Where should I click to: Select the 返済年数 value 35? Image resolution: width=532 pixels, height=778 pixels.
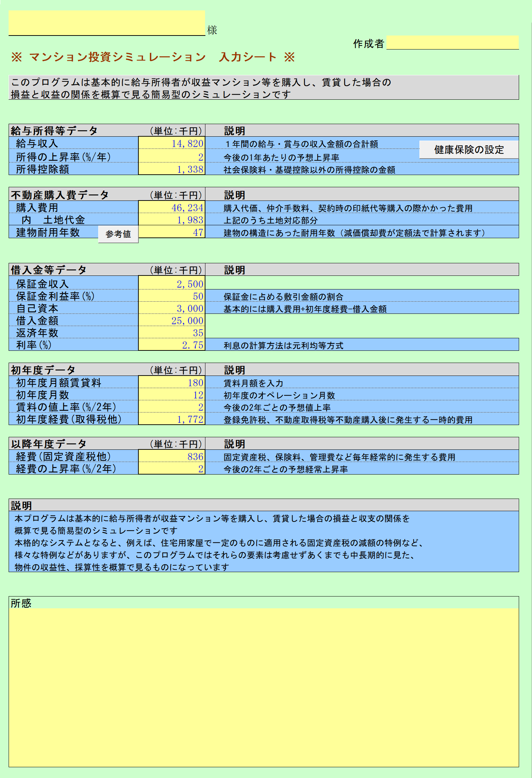(172, 333)
